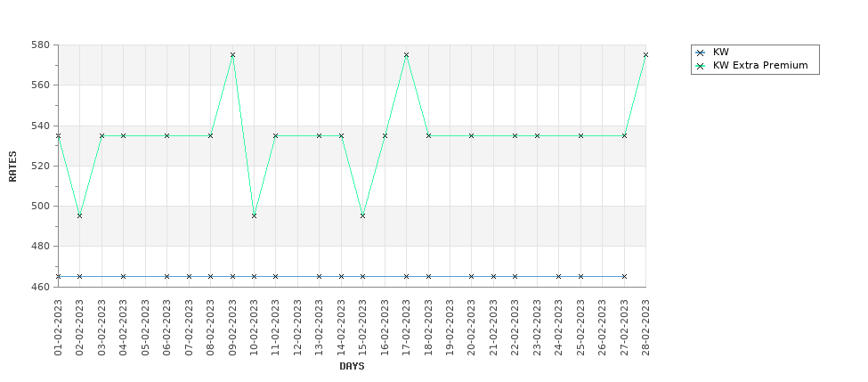Screen dimensions: 868x382
Task: Click KW Extra Premium point on 23-02-2023
Action: click(537, 135)
